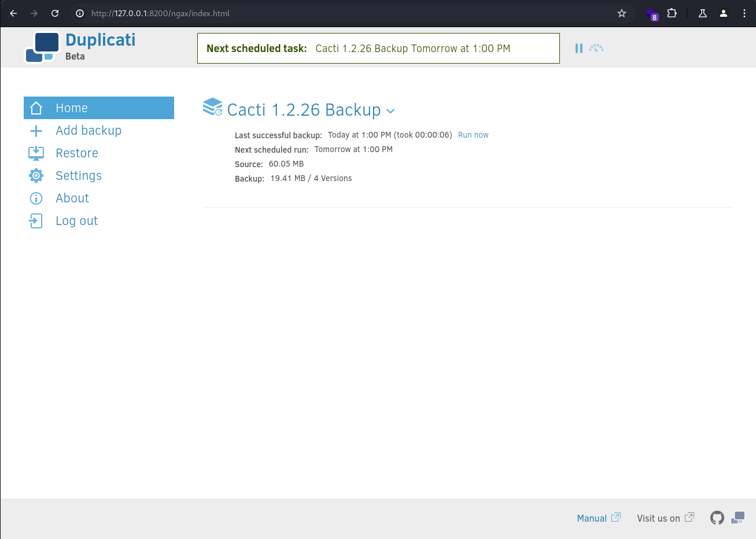Click the Log out door icon
The width and height of the screenshot is (756, 539).
click(x=36, y=221)
